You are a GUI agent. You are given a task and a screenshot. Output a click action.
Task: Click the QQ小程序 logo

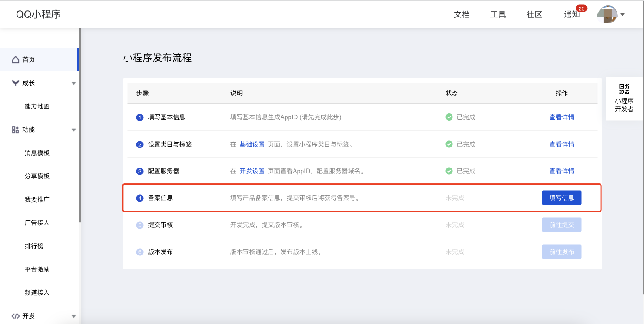(38, 14)
